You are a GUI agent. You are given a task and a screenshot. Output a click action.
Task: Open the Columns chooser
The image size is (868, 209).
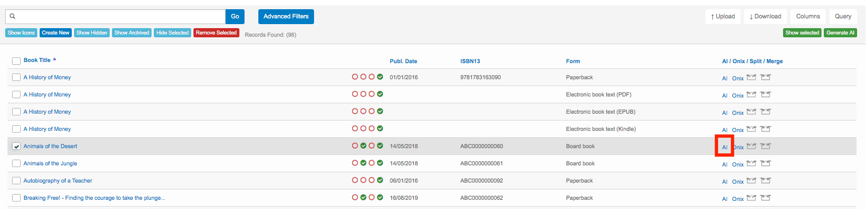pyautogui.click(x=808, y=17)
